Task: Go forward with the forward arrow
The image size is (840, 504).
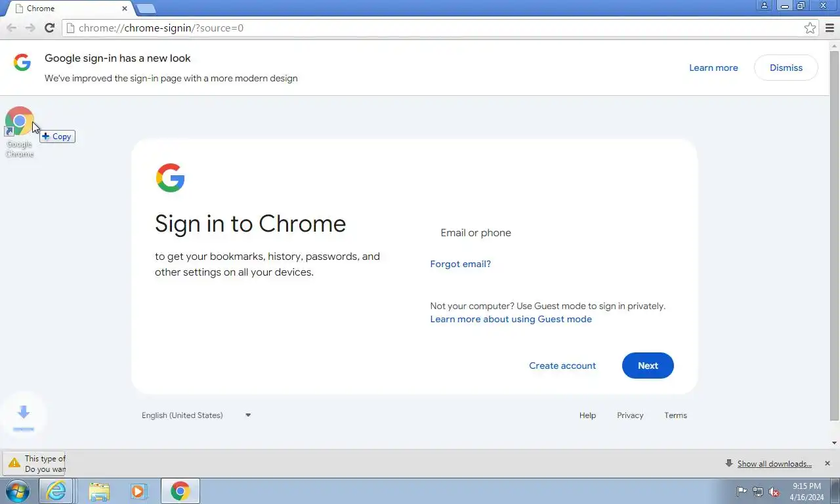Action: click(30, 28)
